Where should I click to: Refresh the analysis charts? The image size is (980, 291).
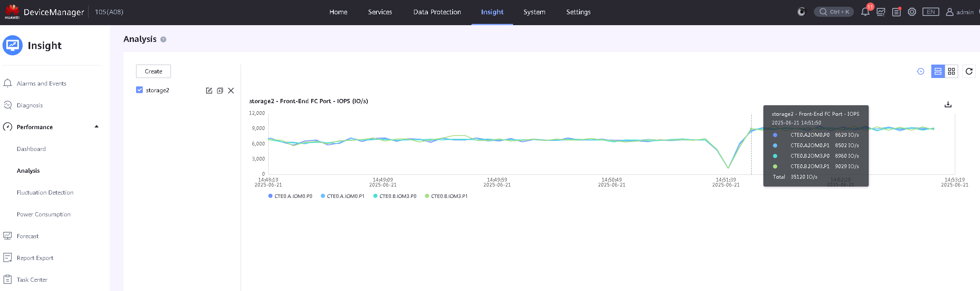point(969,71)
